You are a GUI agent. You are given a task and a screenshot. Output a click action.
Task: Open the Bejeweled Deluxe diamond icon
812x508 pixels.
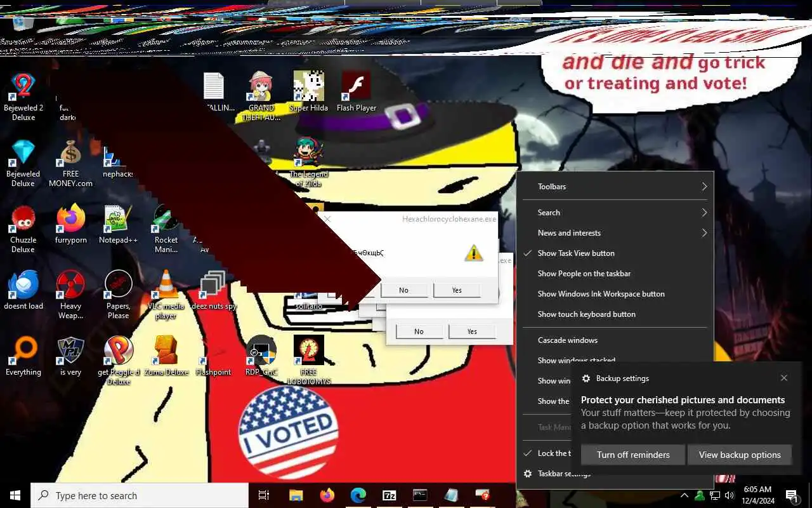click(x=23, y=163)
